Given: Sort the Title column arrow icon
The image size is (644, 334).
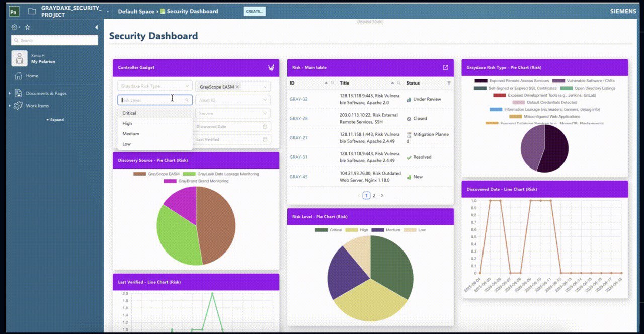Looking at the screenshot, I should pyautogui.click(x=392, y=83).
